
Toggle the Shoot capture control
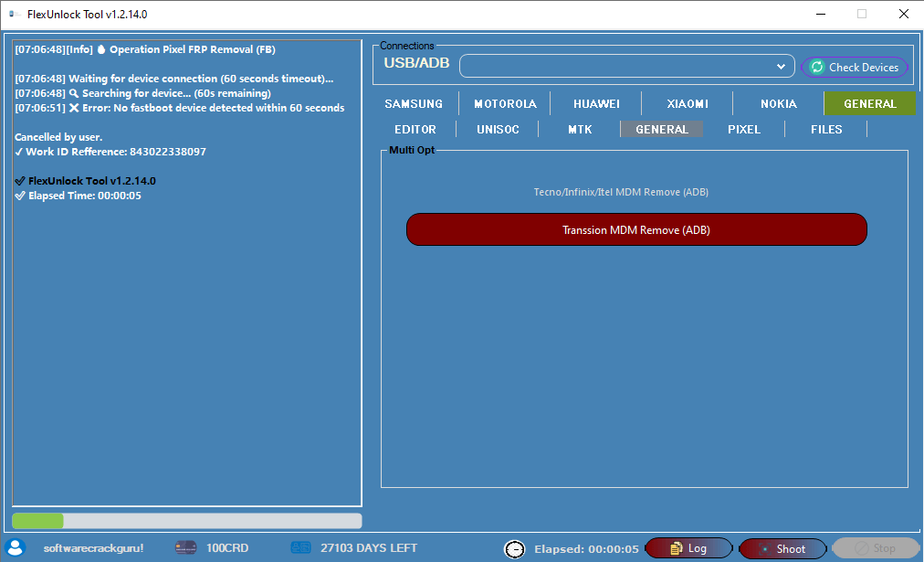(782, 548)
